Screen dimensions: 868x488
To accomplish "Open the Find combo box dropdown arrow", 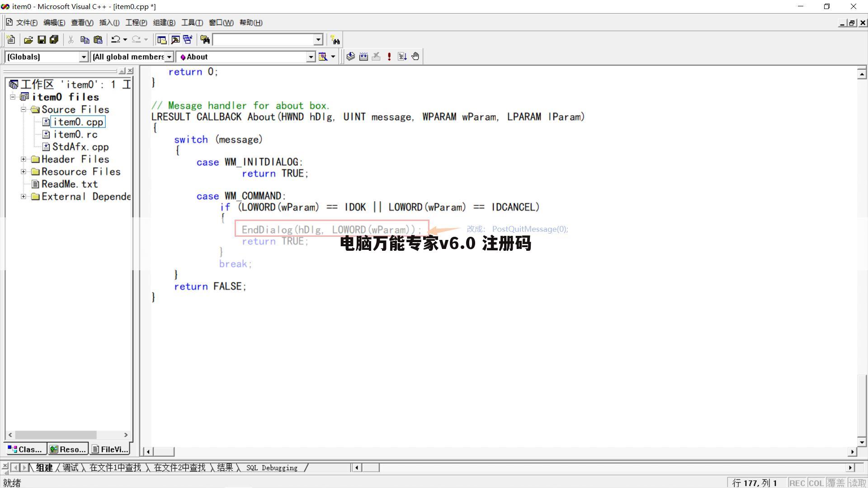I will 318,40.
